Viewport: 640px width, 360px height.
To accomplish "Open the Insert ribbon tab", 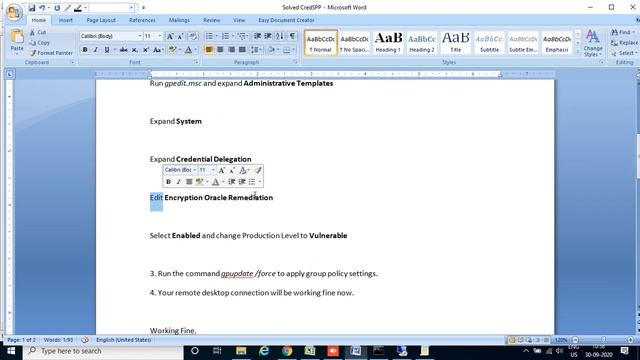I will (x=65, y=20).
